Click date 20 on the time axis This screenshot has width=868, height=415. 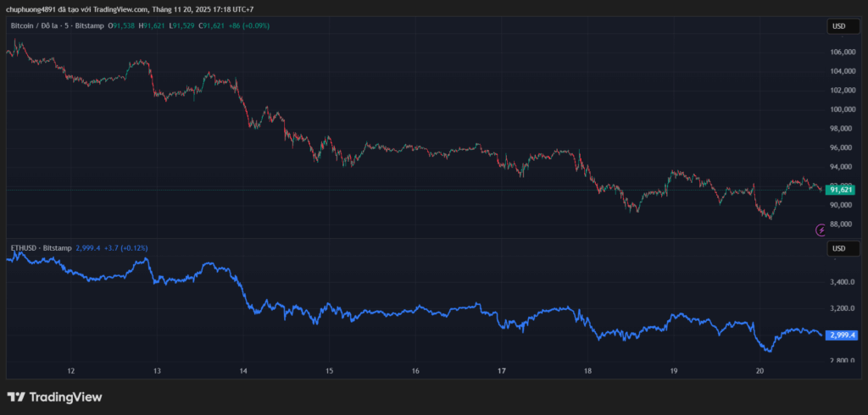[759, 371]
